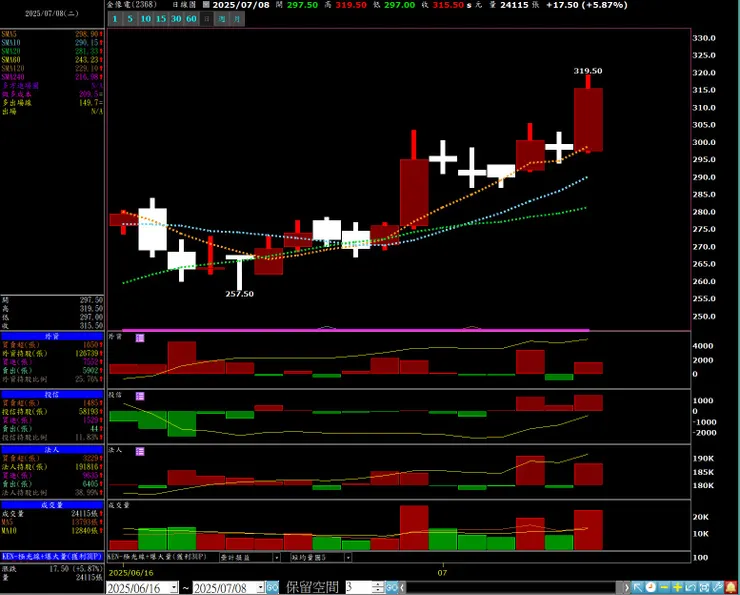Zoom in with the yellow plus icon
The image size is (740, 595).
(x=677, y=587)
